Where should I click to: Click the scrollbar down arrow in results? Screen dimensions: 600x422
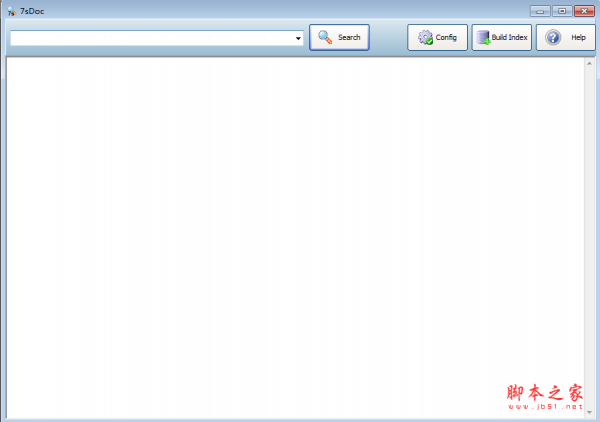pyautogui.click(x=589, y=411)
